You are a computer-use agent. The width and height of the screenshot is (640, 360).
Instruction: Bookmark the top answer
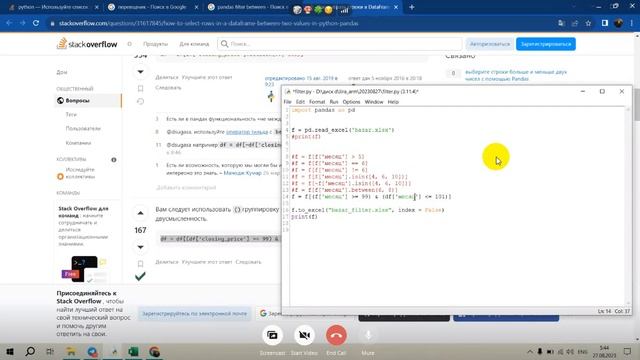pos(140,88)
